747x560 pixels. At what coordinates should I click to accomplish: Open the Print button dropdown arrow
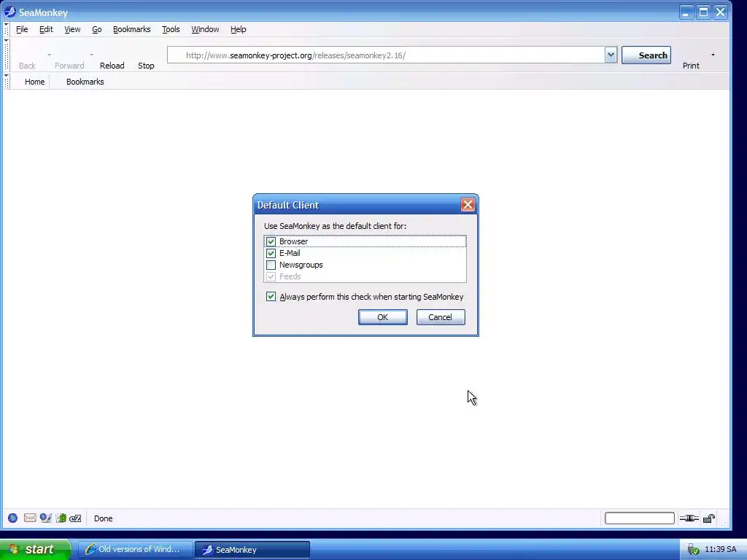(713, 55)
